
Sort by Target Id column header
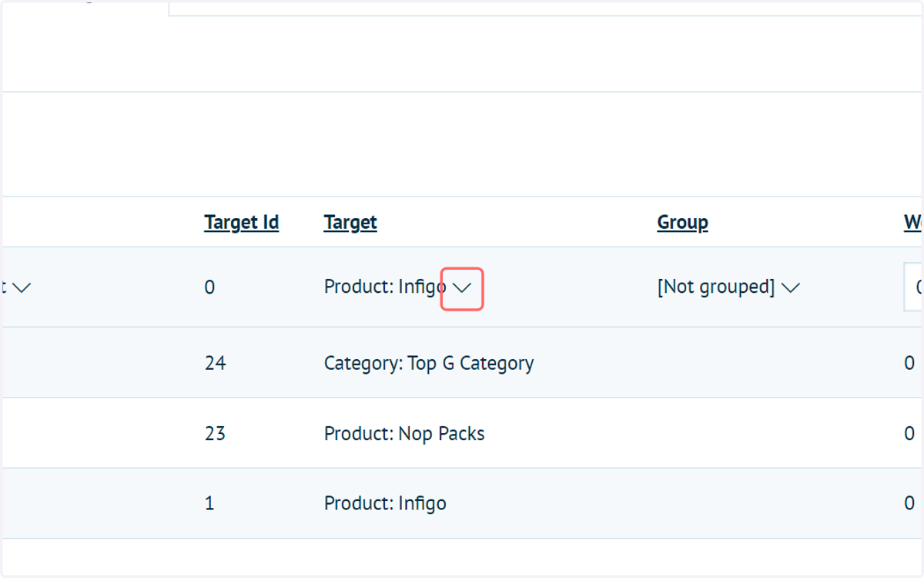(242, 223)
